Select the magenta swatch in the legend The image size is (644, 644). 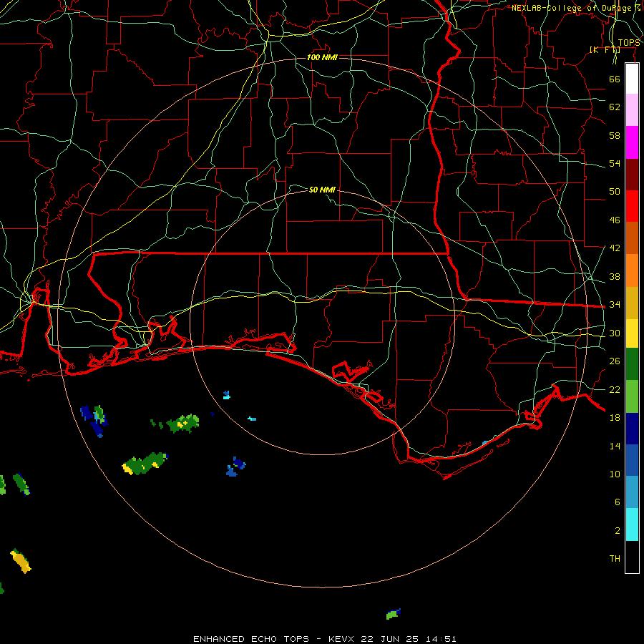click(632, 142)
